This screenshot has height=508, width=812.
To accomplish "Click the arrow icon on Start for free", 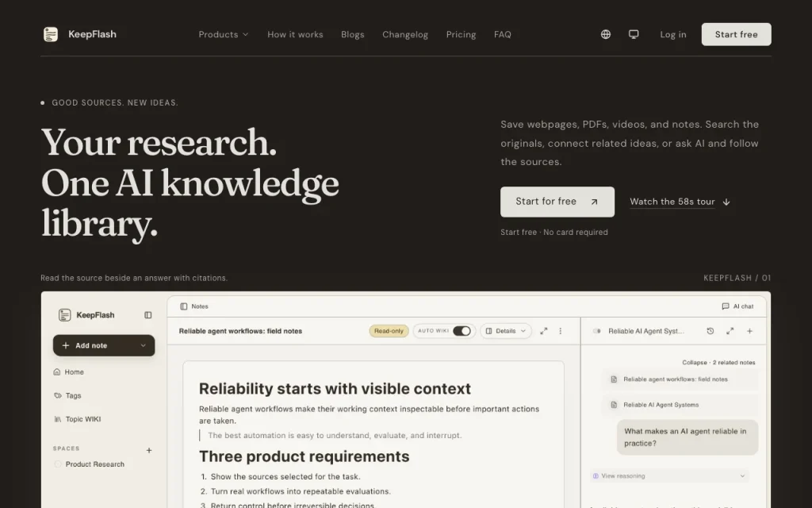I will (595, 202).
